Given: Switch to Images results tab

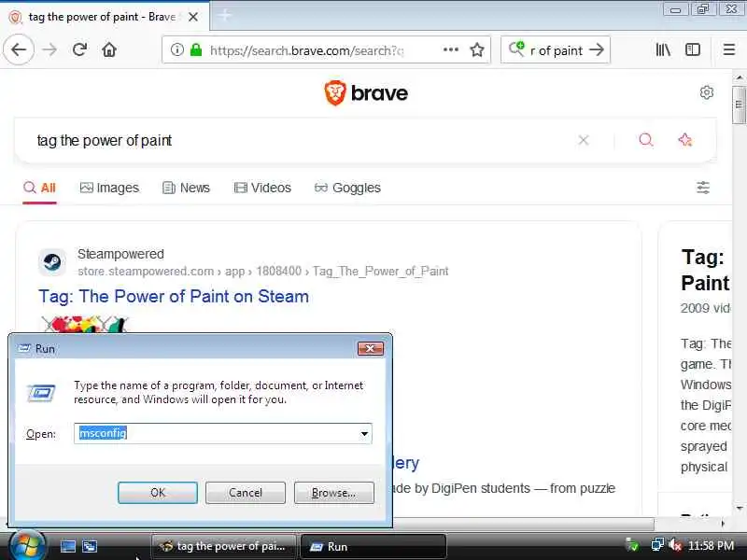Looking at the screenshot, I should (109, 188).
